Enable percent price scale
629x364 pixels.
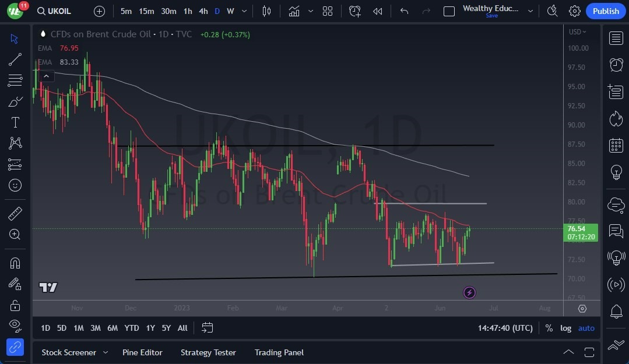click(x=549, y=328)
